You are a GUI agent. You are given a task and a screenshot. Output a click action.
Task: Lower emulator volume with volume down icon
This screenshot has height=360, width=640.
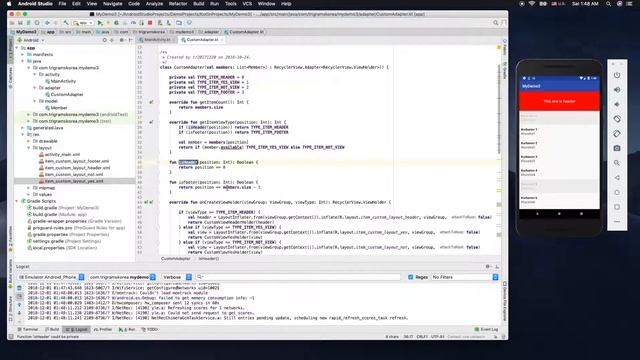(617, 104)
